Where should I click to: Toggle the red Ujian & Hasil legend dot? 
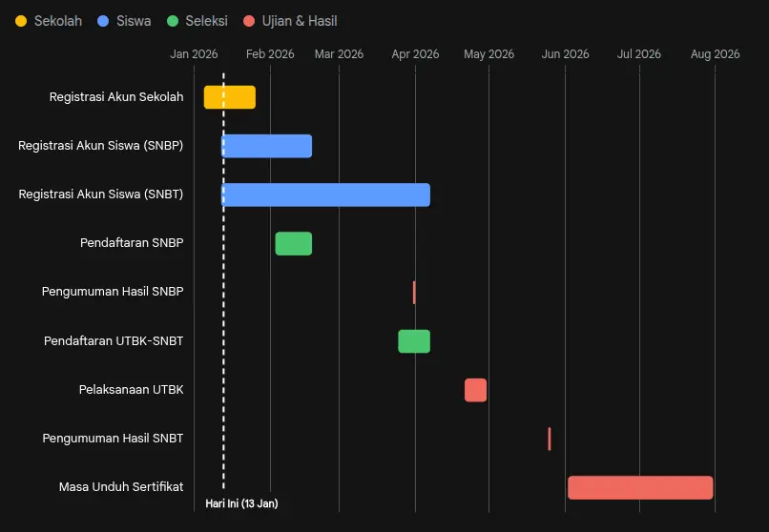click(249, 21)
